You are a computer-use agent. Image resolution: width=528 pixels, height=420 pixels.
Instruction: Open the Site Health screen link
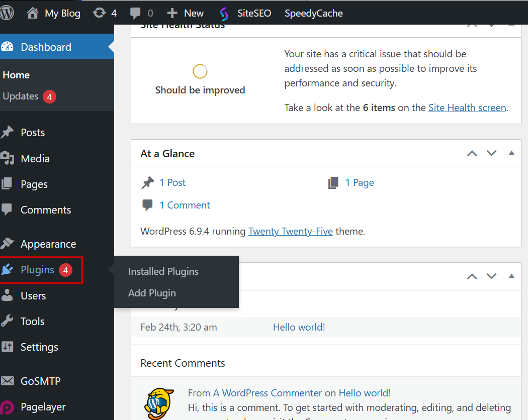click(x=467, y=108)
